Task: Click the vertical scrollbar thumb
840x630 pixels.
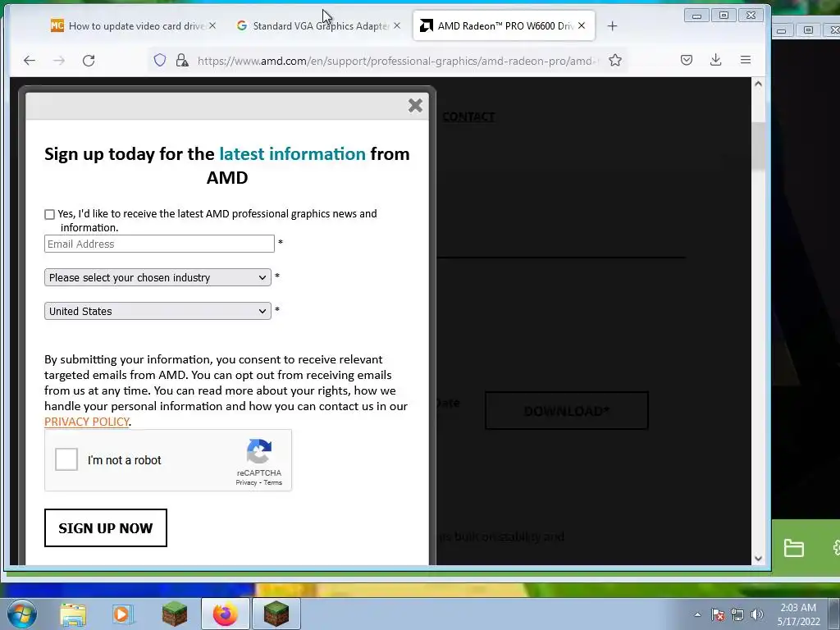Action: (x=758, y=146)
